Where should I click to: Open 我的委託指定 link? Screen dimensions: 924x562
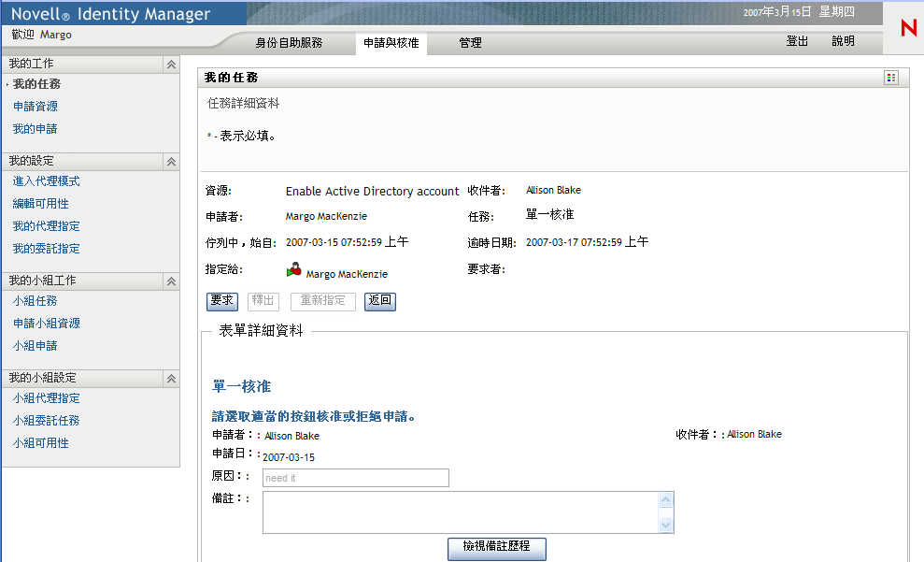click(47, 248)
